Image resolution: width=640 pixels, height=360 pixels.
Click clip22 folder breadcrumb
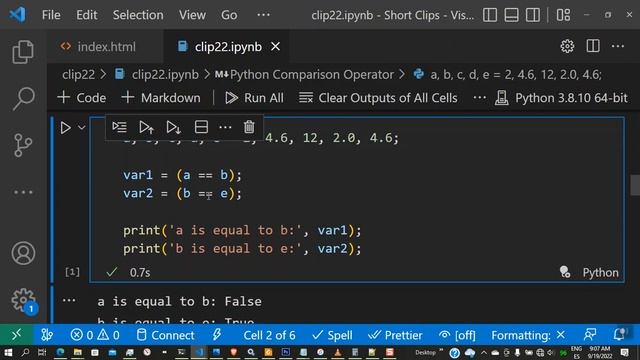pyautogui.click(x=78, y=75)
